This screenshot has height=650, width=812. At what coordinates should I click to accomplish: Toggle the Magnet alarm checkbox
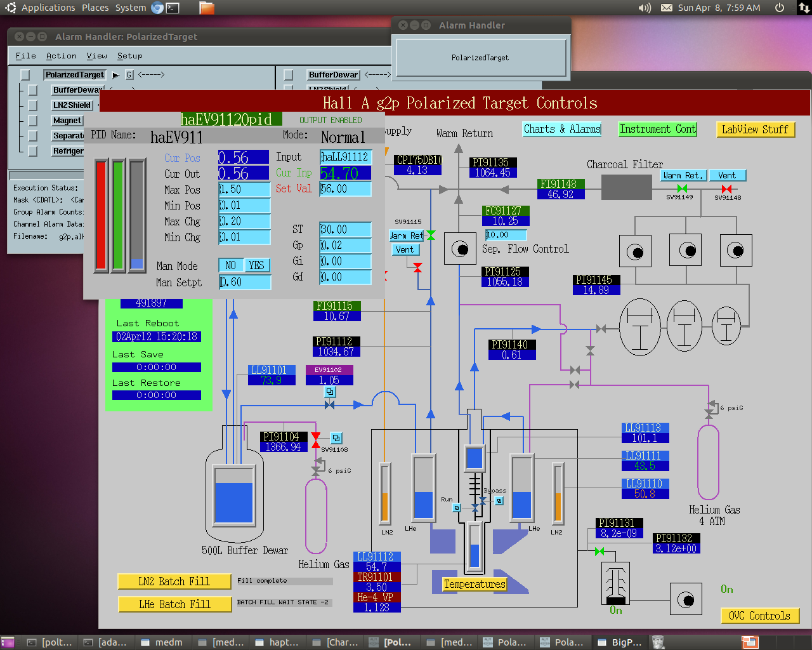33,121
